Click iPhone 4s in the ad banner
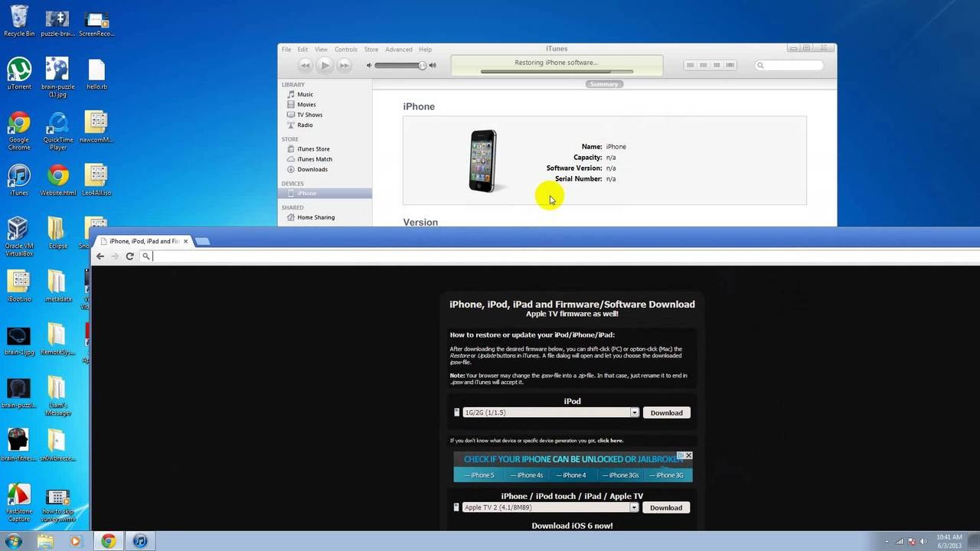980x551 pixels. 528,475
